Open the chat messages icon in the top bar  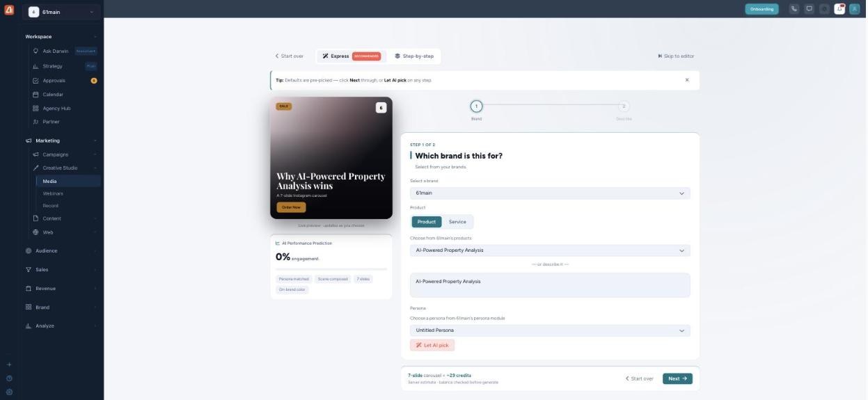tap(809, 9)
